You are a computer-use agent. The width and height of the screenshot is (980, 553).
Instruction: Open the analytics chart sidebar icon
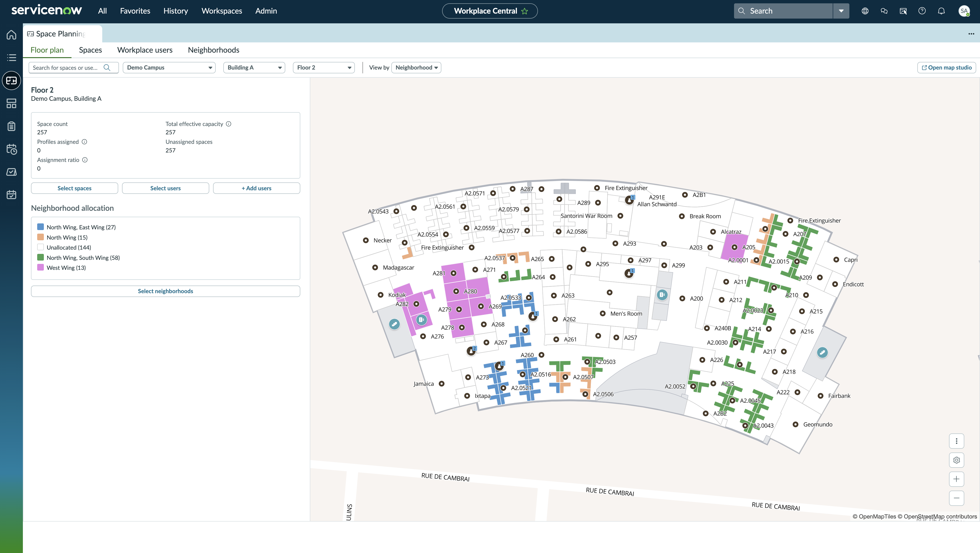pos(11,172)
